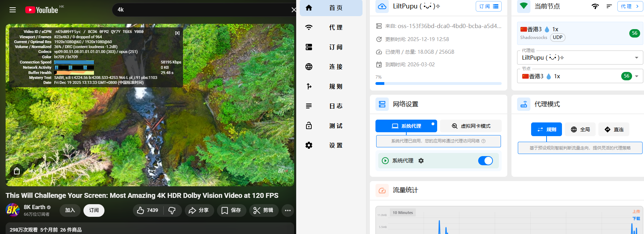This screenshot has height=234, width=644.
Task: Expand the node 香港3 dropdown
Action: point(636,76)
